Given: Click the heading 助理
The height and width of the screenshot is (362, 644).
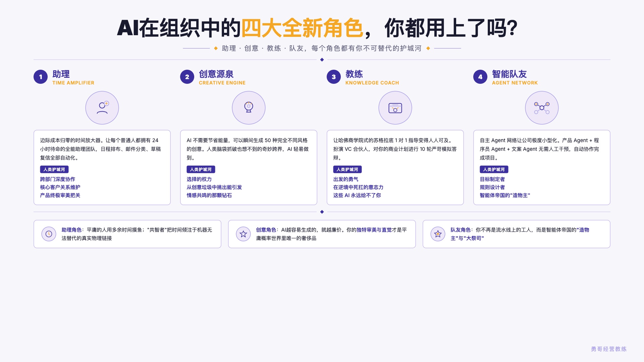Looking at the screenshot, I should click(x=61, y=74).
